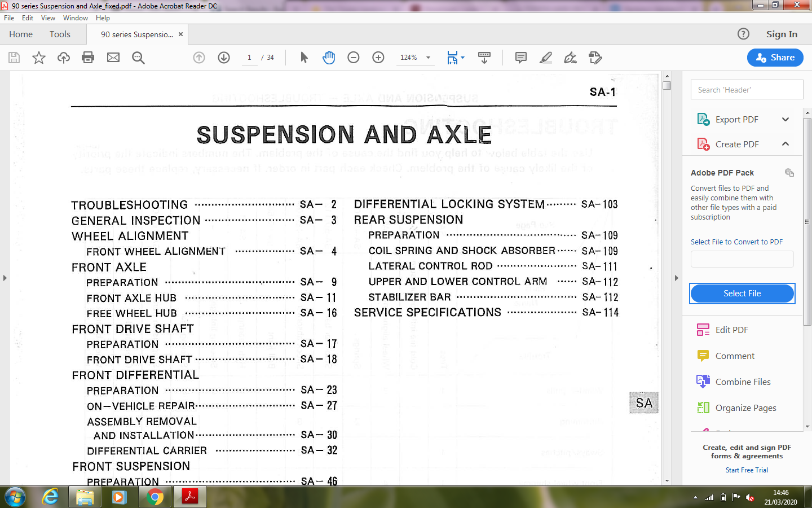Click the media player icon on the taskbar
The image size is (812, 508).
pyautogui.click(x=119, y=497)
